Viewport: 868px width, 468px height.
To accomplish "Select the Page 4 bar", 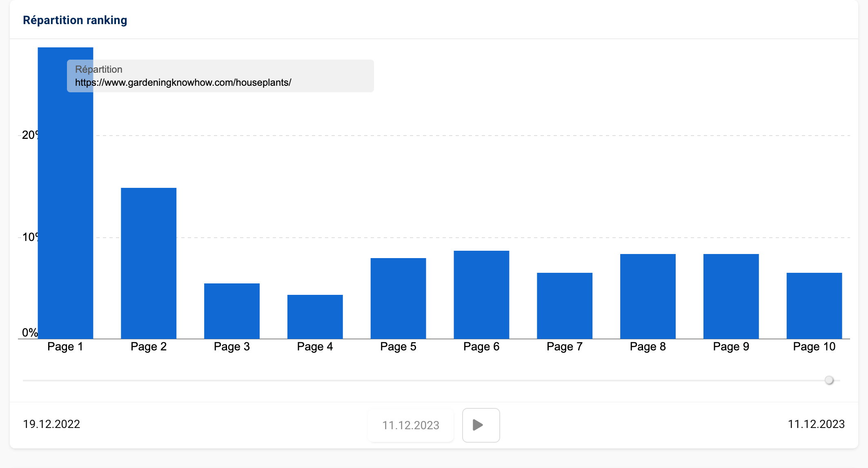I will [315, 316].
